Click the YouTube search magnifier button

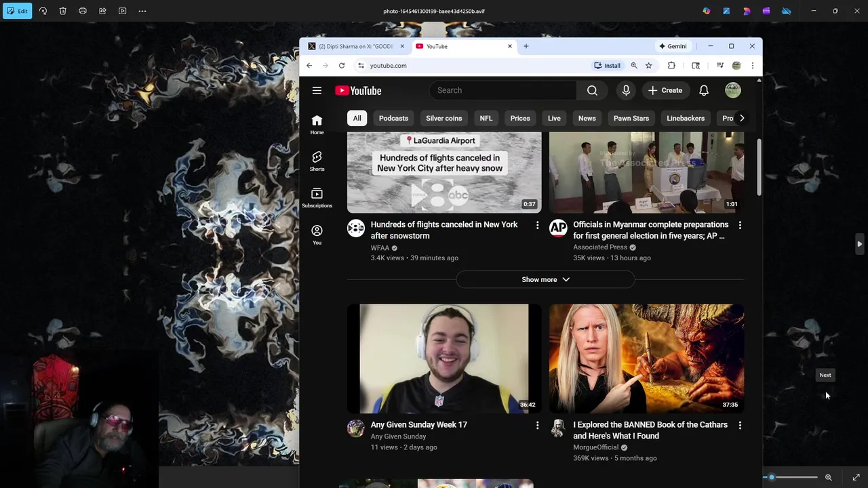(592, 90)
